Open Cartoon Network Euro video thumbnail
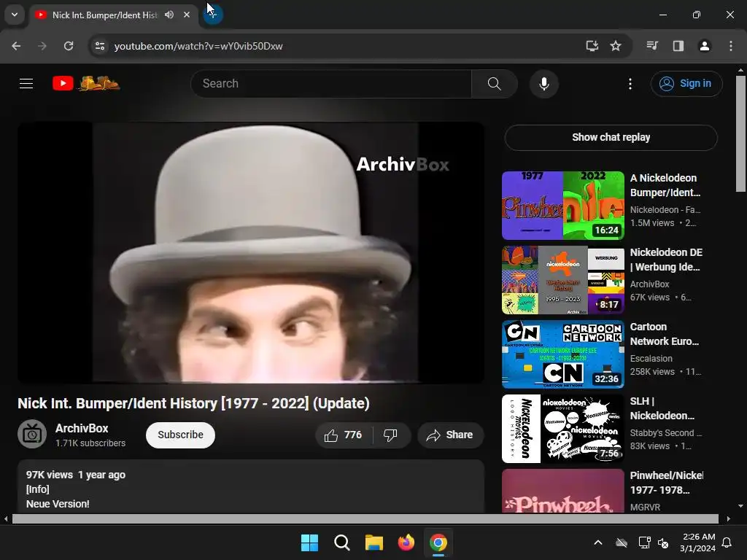 [x=563, y=354]
